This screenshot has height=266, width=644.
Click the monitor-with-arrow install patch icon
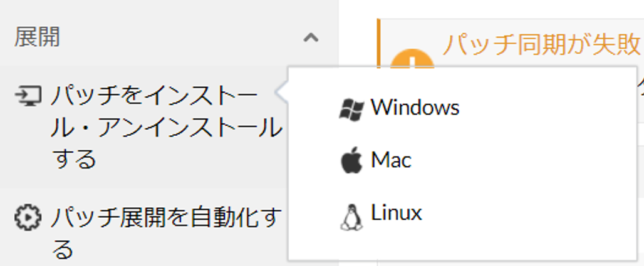coord(28,96)
